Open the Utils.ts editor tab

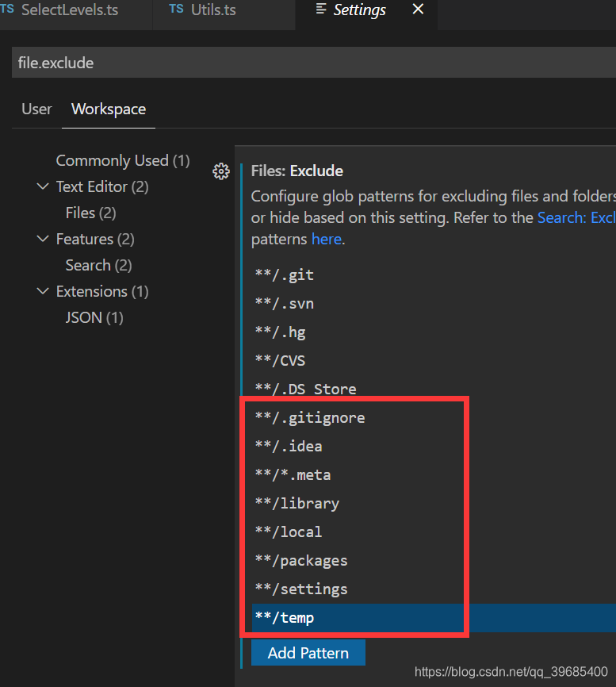click(x=212, y=10)
